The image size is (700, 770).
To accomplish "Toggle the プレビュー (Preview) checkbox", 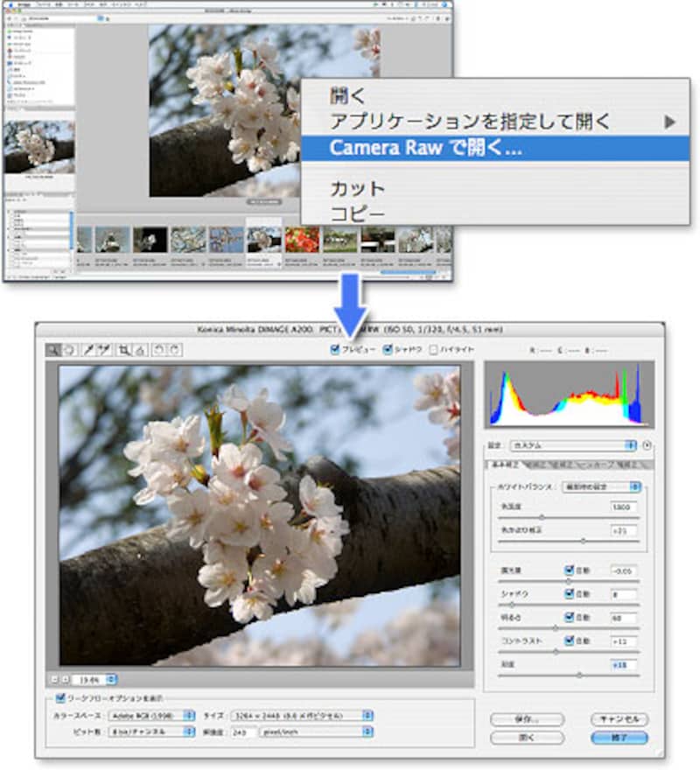I will (x=335, y=350).
